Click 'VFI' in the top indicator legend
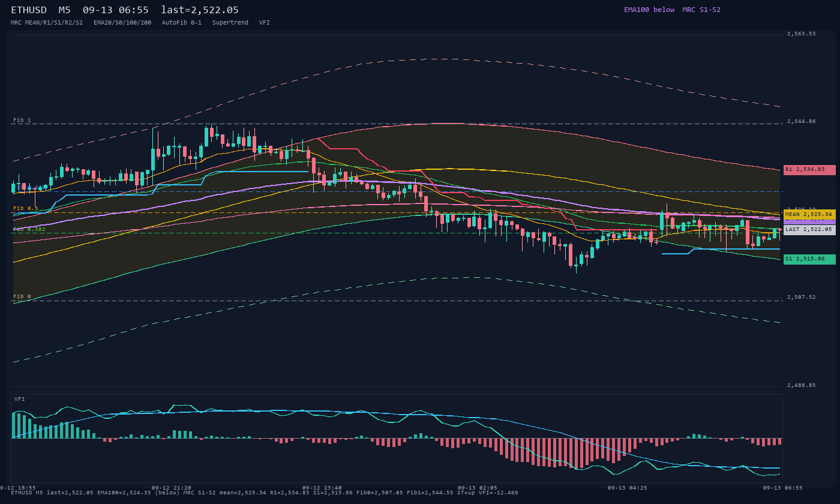Screen dimensions: 840x504 (265, 23)
